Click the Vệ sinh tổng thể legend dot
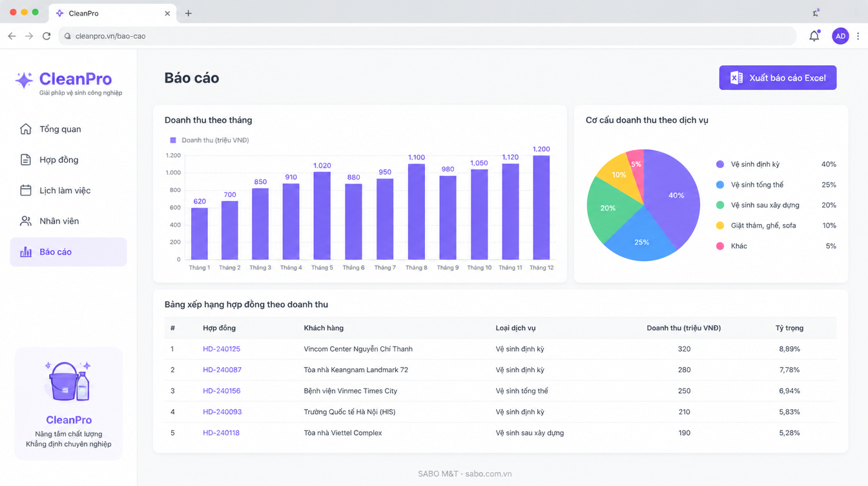This screenshot has height=486, width=868. (720, 185)
